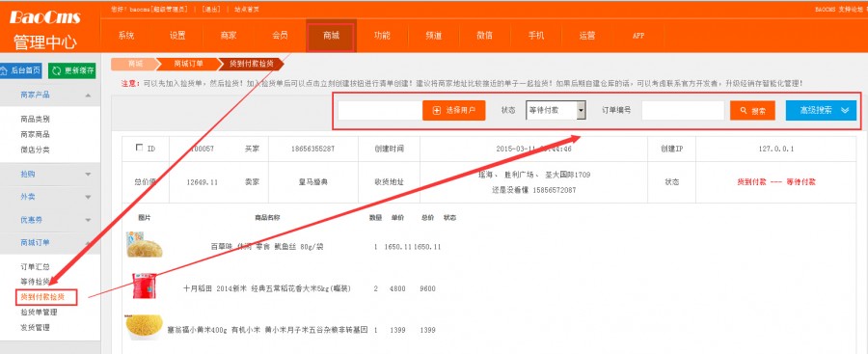Click product name 百草味 休闲 零食 鱿鱼丝 80g/袋
868x354 pixels.
(267, 247)
